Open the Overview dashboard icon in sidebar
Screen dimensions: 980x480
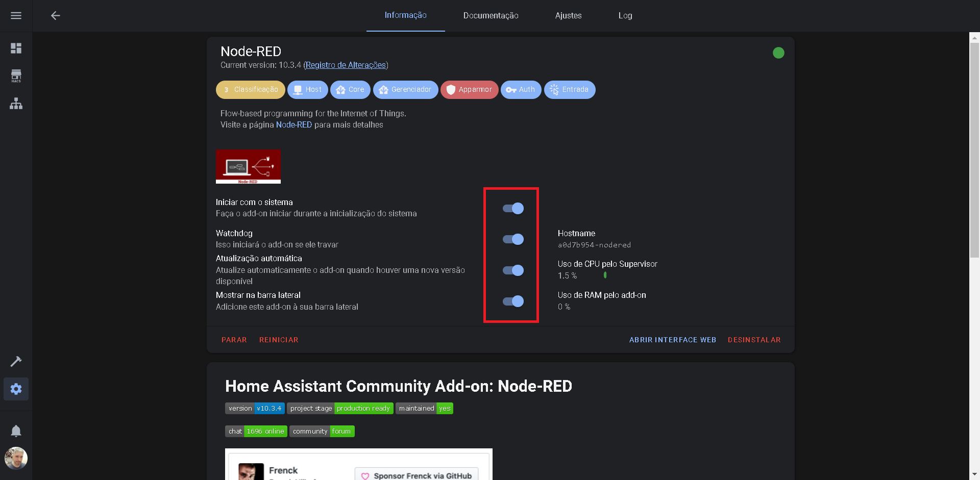pyautogui.click(x=16, y=48)
